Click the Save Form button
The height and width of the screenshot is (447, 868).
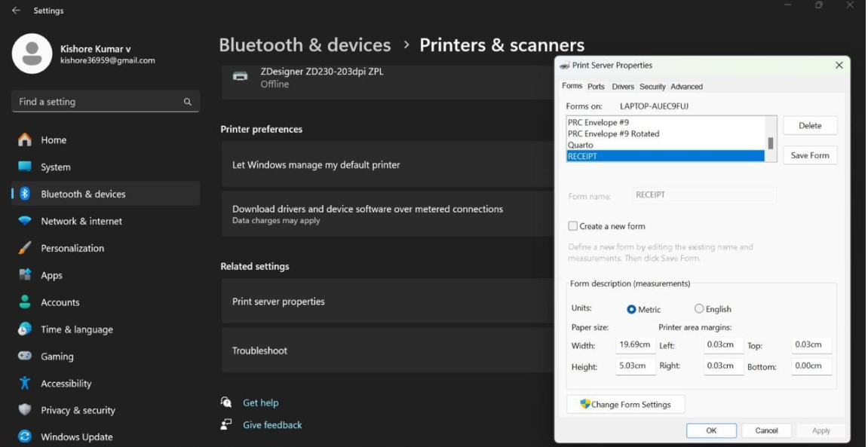(810, 155)
